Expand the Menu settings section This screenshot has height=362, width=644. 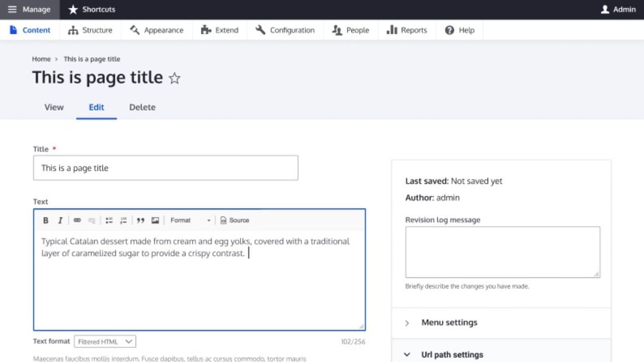click(x=448, y=322)
